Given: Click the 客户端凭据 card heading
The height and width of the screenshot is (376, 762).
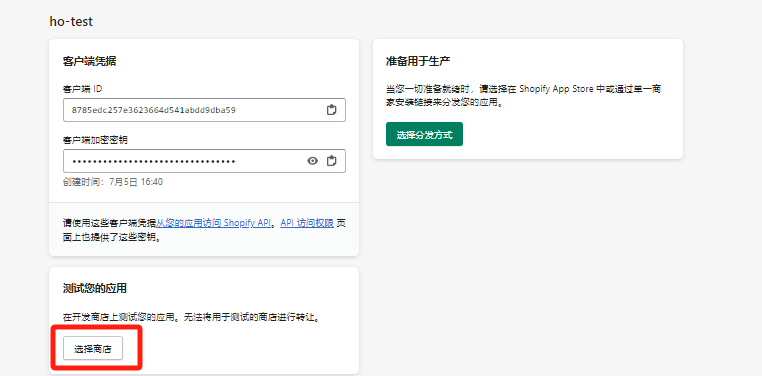Looking at the screenshot, I should pyautogui.click(x=89, y=62).
